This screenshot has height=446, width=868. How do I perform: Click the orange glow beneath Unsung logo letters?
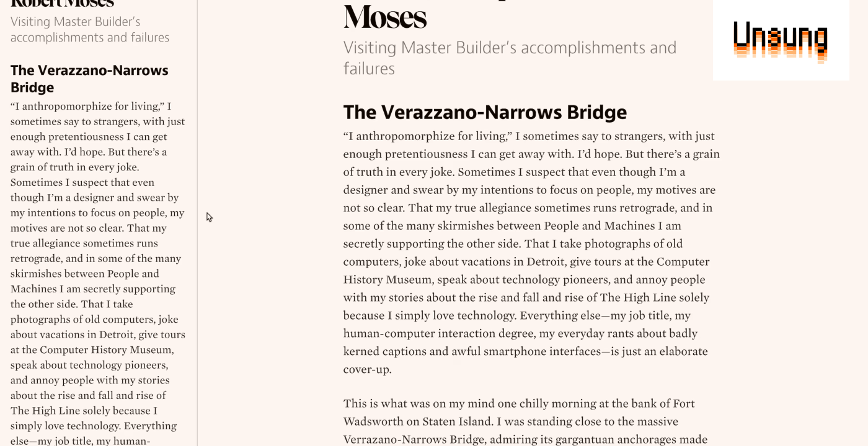tap(780, 56)
